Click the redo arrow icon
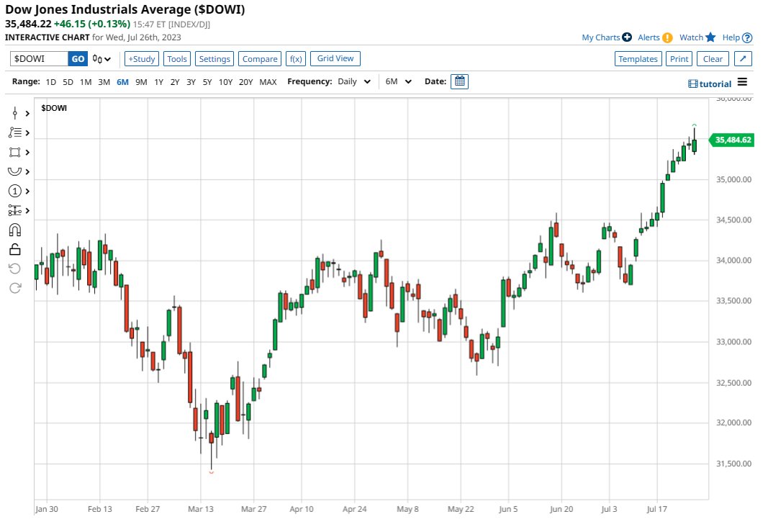The image size is (768, 532). pos(14,288)
